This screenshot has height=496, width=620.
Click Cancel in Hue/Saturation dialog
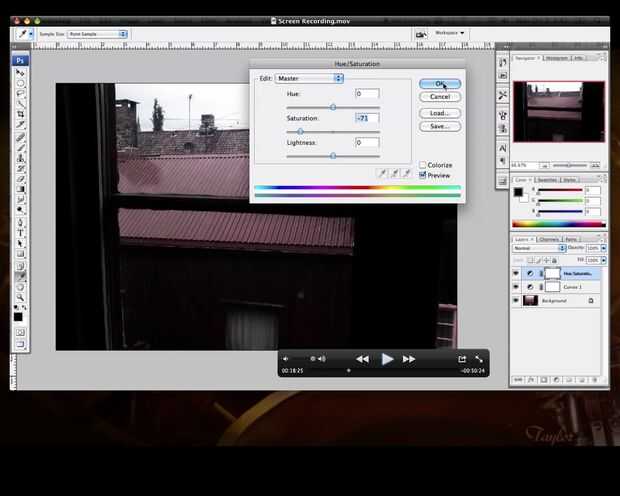coord(440,97)
